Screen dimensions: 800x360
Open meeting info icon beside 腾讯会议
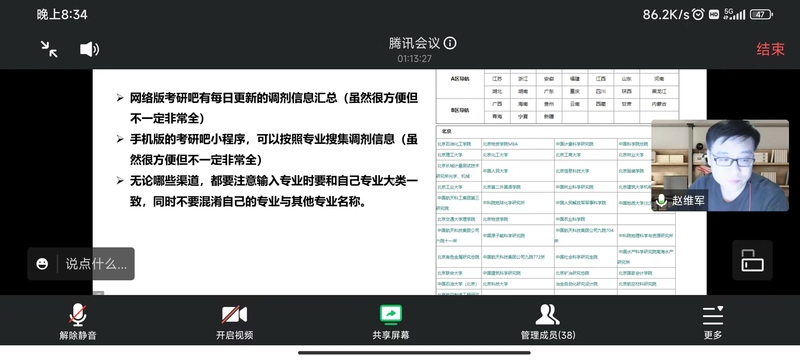click(449, 43)
